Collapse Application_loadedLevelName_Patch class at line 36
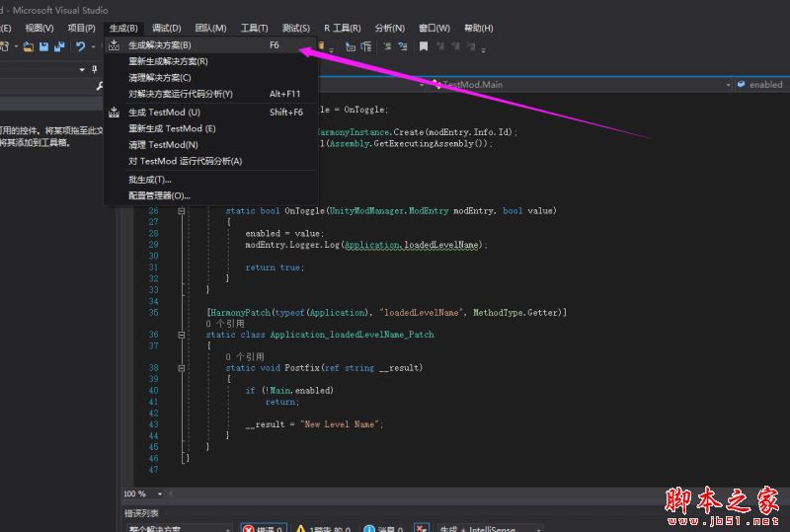790x532 pixels. [182, 335]
